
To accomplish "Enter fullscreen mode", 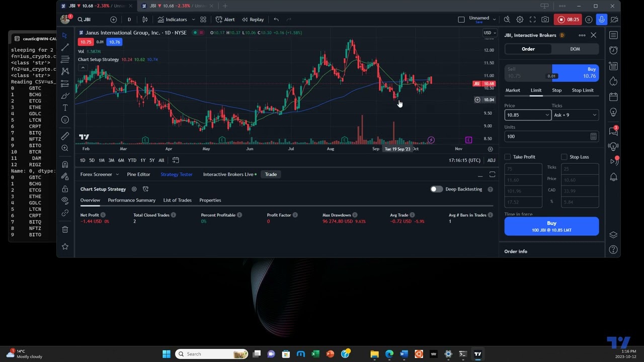I will click(x=532, y=20).
